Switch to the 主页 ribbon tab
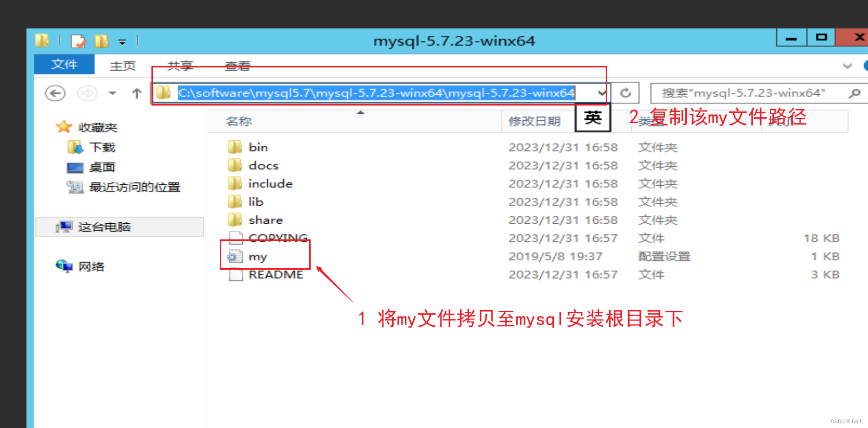The image size is (868, 428). (123, 65)
